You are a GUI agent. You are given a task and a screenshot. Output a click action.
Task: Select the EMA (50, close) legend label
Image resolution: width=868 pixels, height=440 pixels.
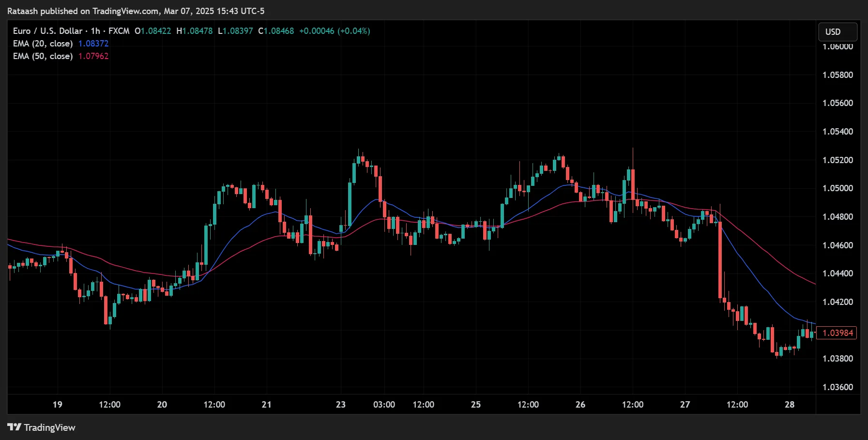coord(43,56)
